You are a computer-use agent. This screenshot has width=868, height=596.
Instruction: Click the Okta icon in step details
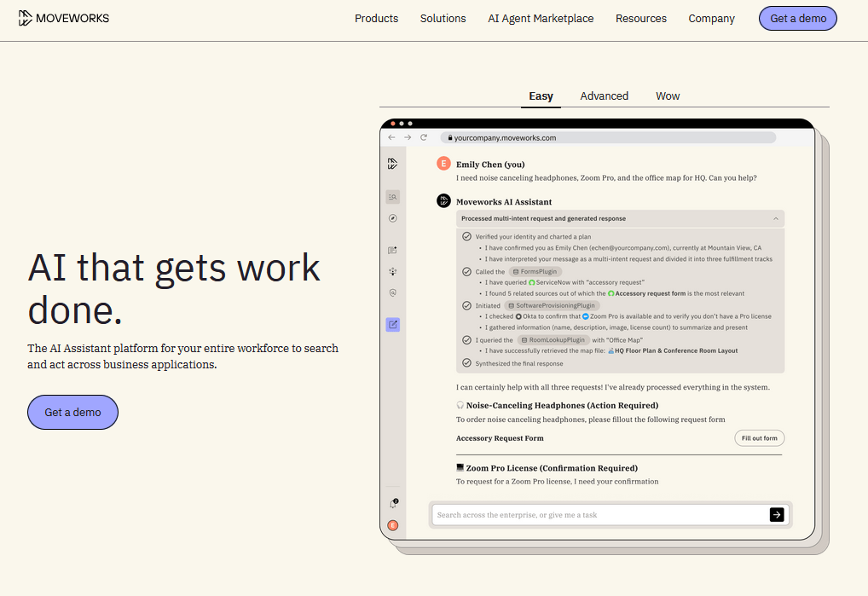[518, 316]
